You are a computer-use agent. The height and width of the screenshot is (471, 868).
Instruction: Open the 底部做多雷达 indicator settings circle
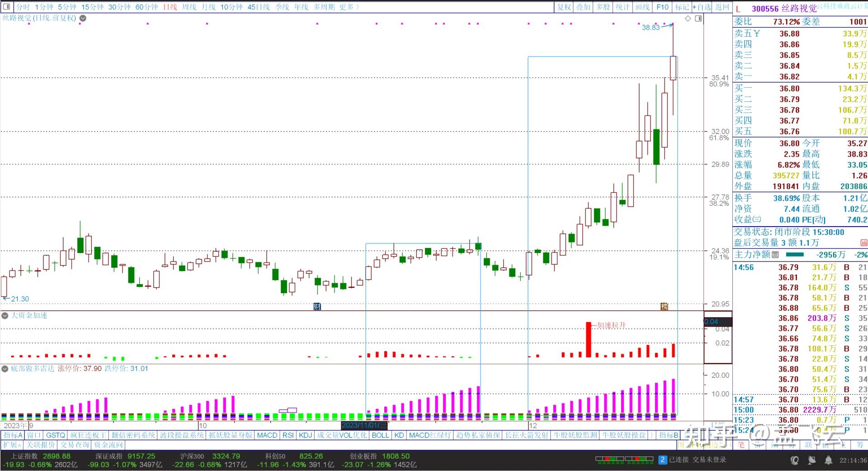[5, 369]
